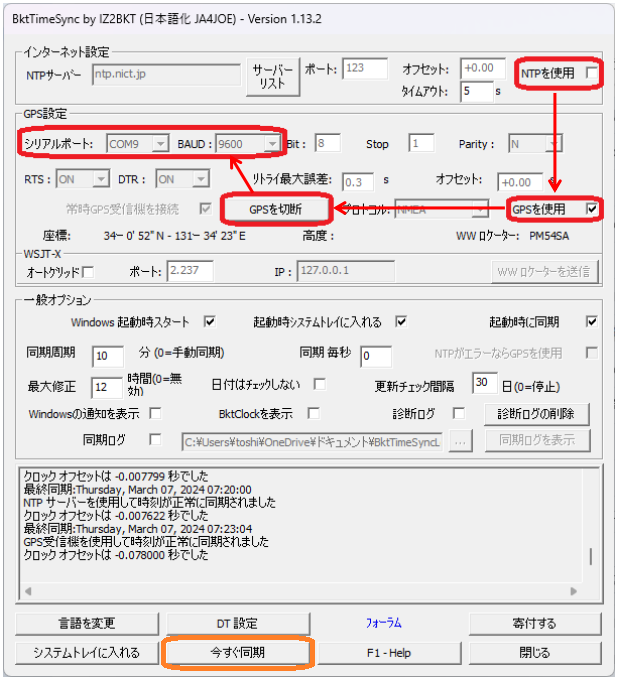Image resolution: width=617 pixels, height=680 pixels.
Task: Click the NTP オフセット +0.00 field
Action: (483, 69)
